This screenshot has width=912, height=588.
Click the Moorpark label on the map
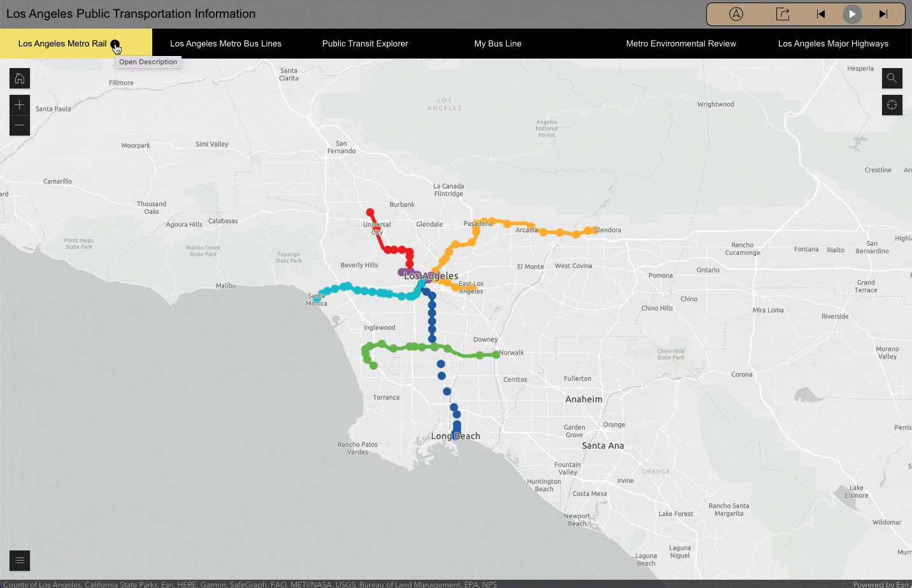(136, 146)
